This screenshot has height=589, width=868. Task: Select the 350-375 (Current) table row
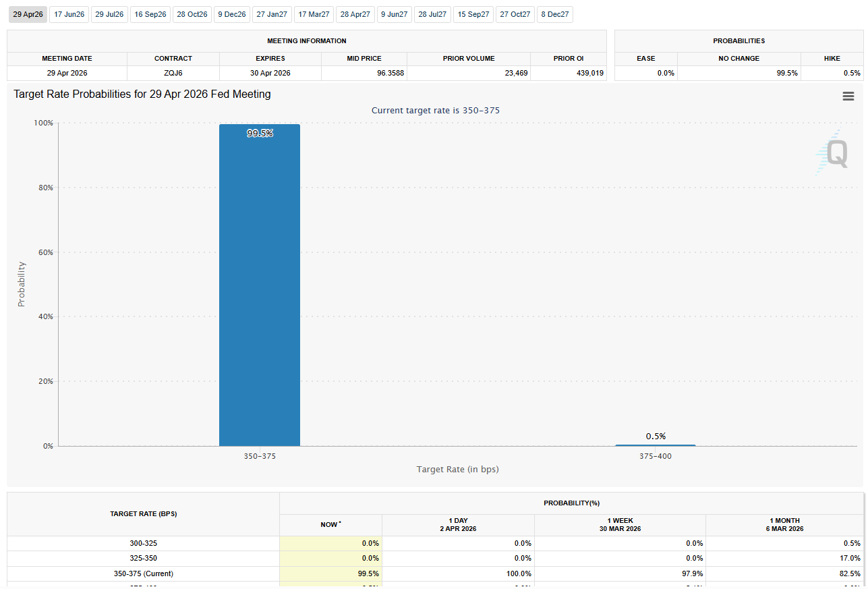tap(144, 573)
